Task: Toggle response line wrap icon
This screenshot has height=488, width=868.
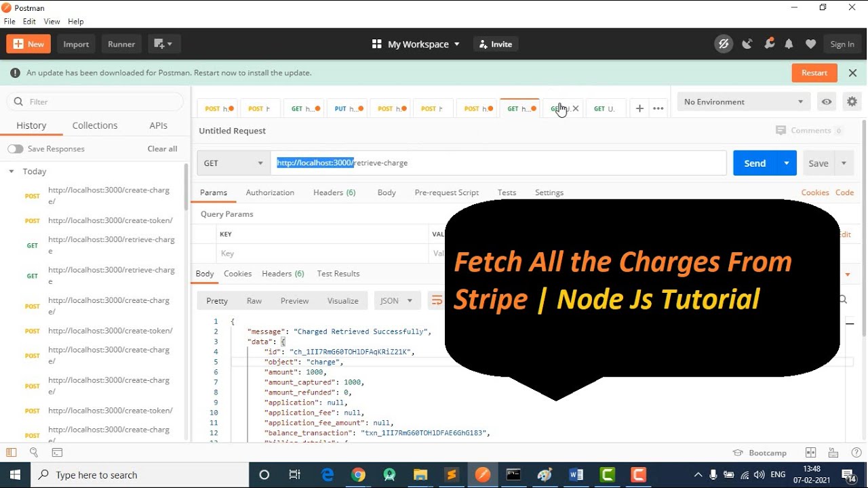Action: click(437, 300)
